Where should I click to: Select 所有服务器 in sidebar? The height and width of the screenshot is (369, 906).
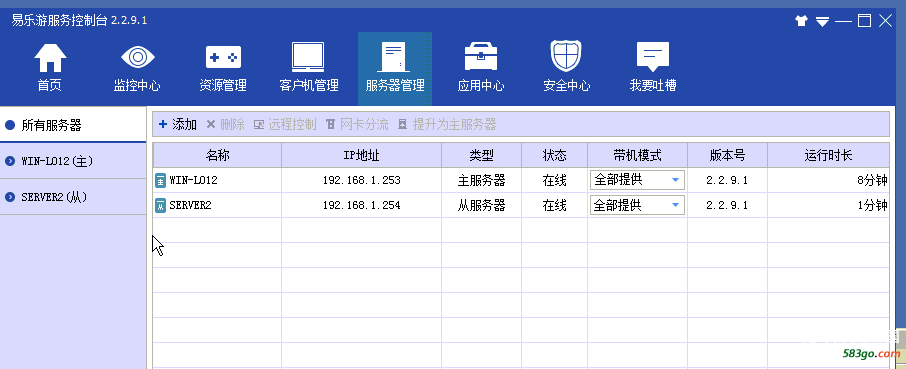pyautogui.click(x=73, y=125)
